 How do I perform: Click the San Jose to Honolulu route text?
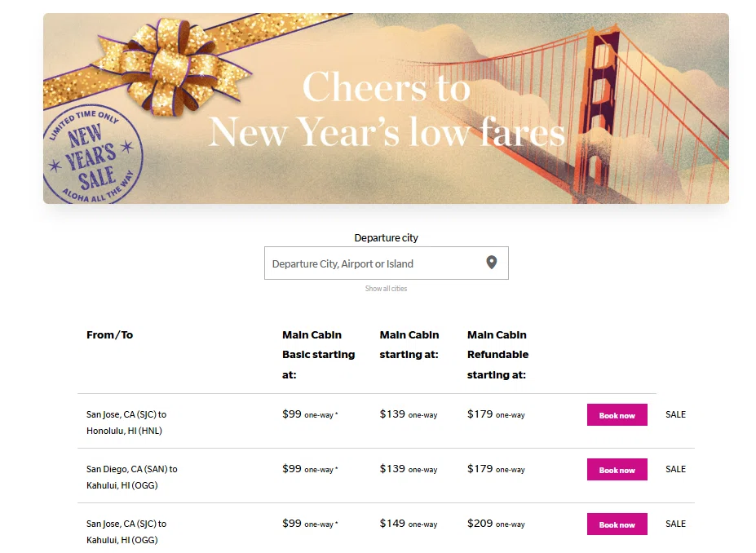126,422
